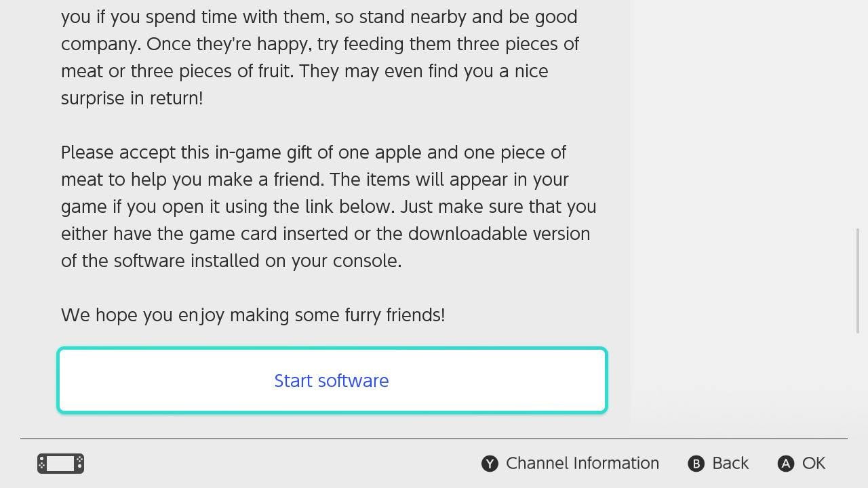The width and height of the screenshot is (868, 488).
Task: Click scrollbar track above the thumb
Action: pyautogui.click(x=858, y=114)
